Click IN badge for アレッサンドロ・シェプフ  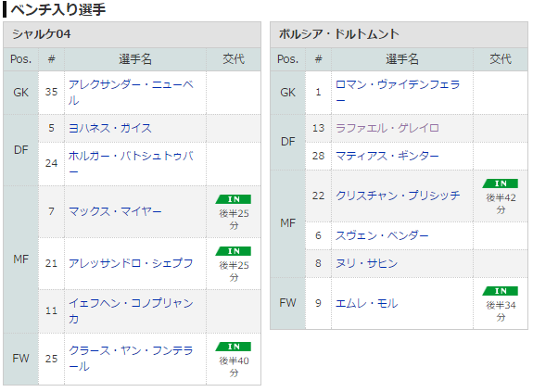[x=234, y=251]
